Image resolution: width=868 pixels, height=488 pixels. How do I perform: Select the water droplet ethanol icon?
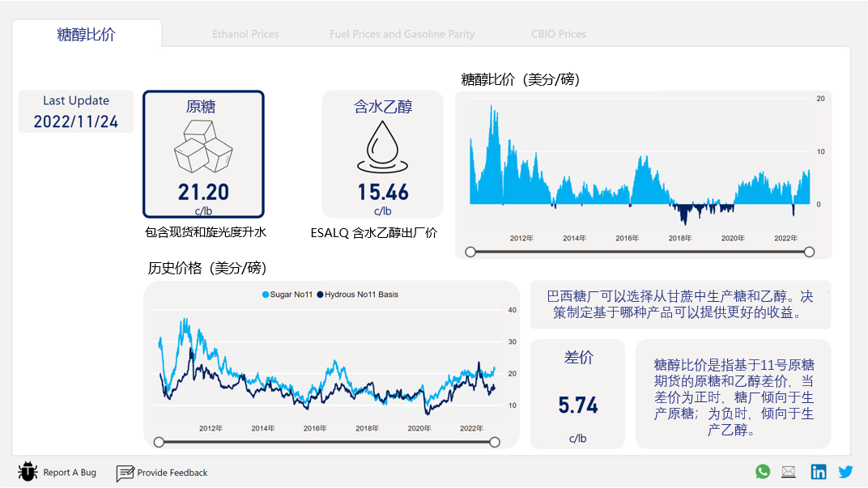point(382,146)
